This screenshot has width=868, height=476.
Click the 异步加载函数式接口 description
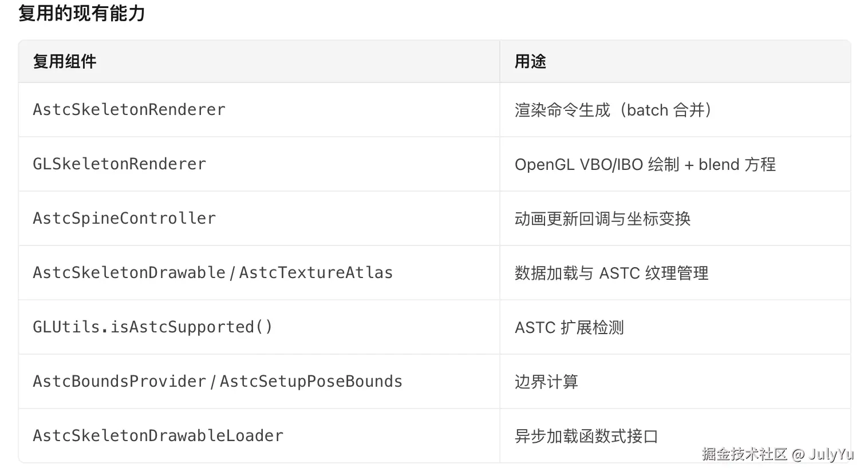pos(586,436)
